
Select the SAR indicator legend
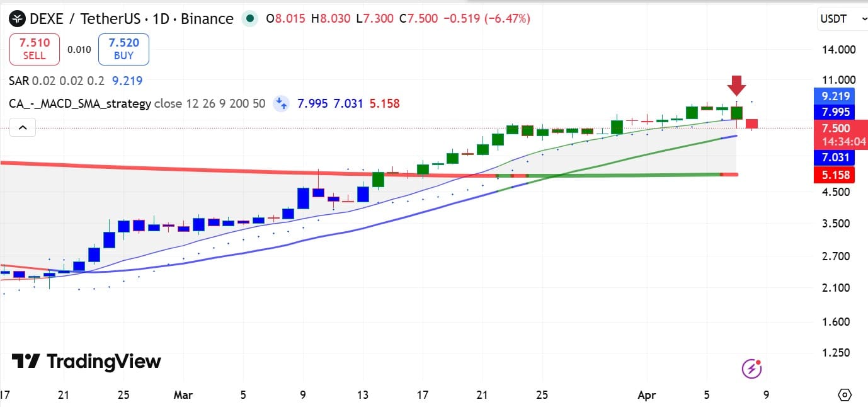18,81
